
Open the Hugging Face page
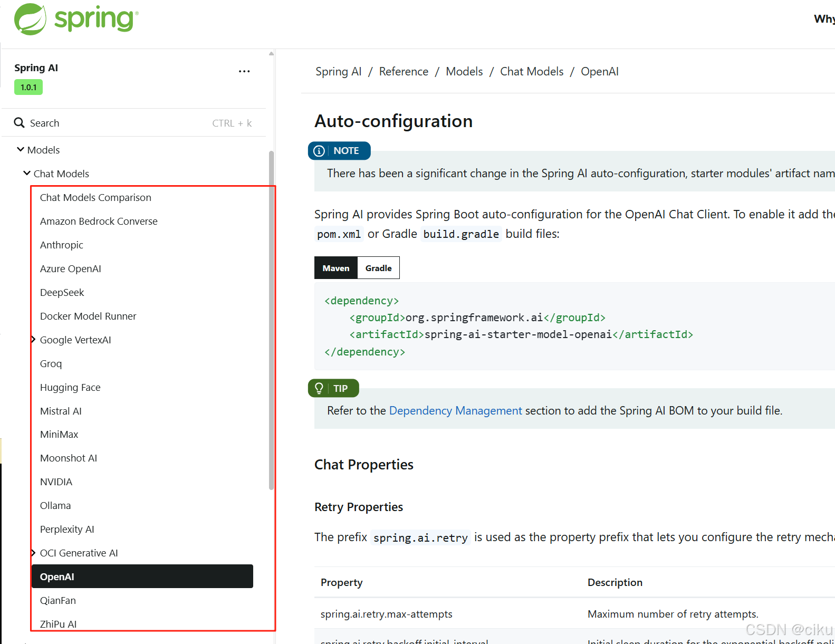pos(70,387)
